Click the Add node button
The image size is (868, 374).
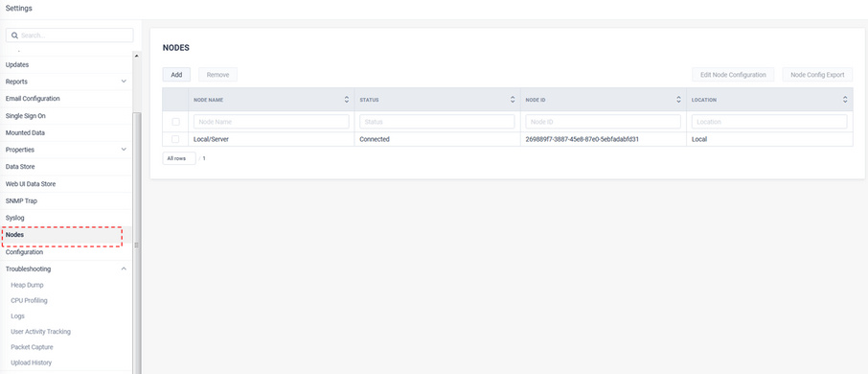(176, 75)
